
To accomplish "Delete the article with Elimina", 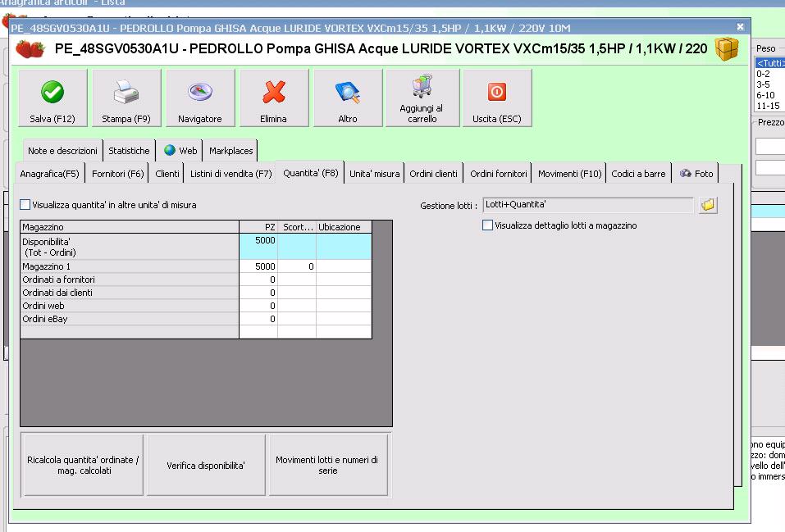I will click(x=273, y=98).
